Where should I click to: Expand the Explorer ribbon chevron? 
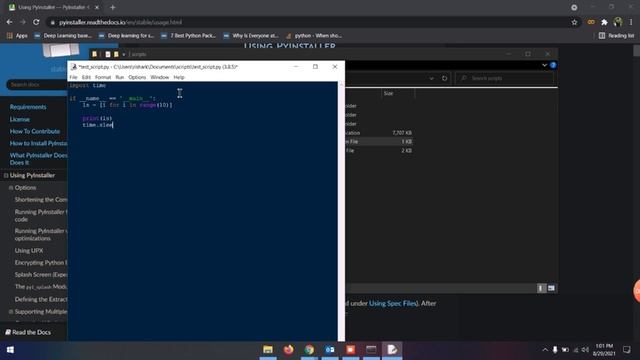pyautogui.click(x=544, y=65)
